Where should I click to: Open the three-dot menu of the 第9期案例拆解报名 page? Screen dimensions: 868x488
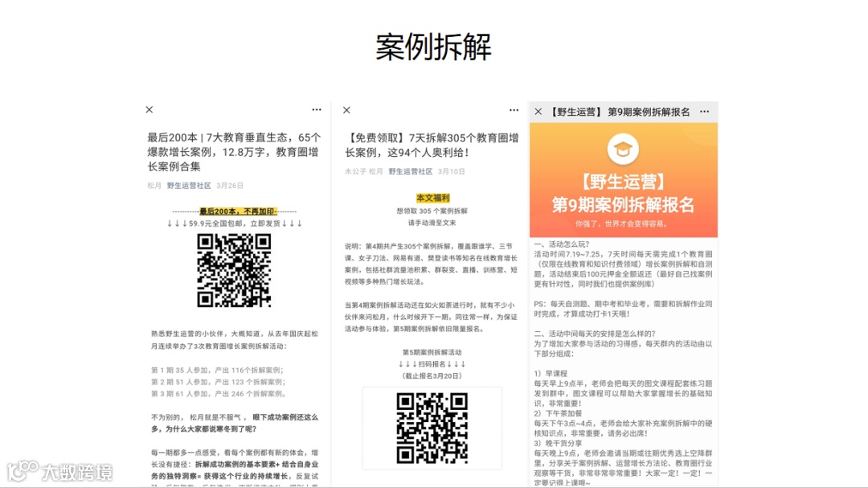704,111
